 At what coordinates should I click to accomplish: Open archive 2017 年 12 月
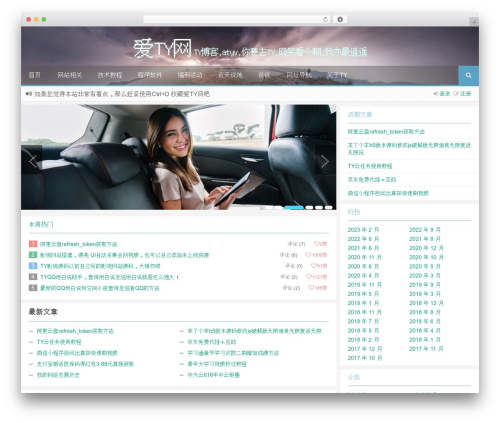[365, 349]
